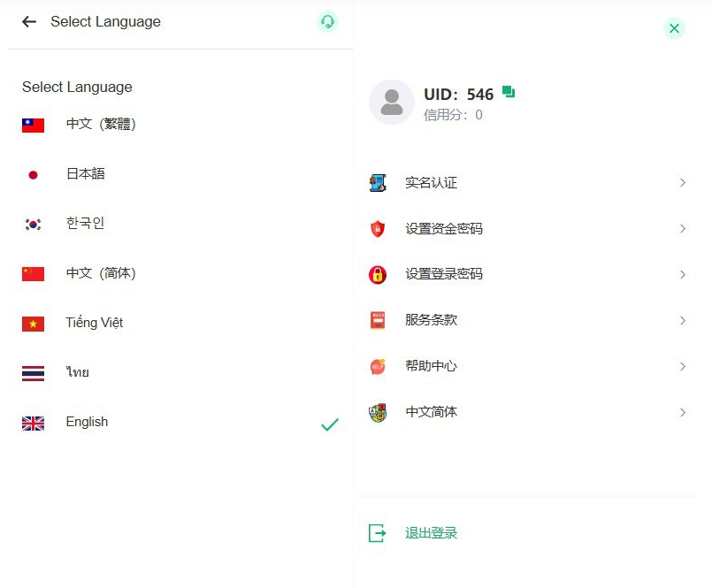Click the help icon next to 帮助中心
This screenshot has height=588, width=712.
(x=379, y=366)
